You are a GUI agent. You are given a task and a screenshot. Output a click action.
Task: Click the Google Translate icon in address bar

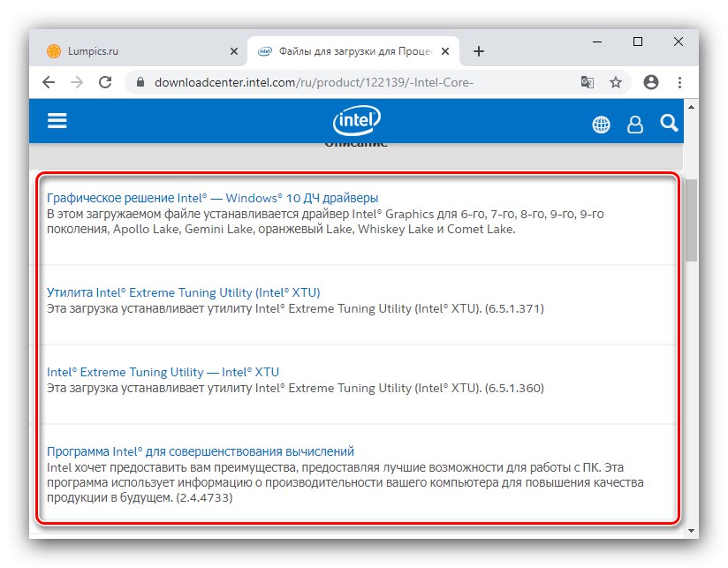click(588, 82)
